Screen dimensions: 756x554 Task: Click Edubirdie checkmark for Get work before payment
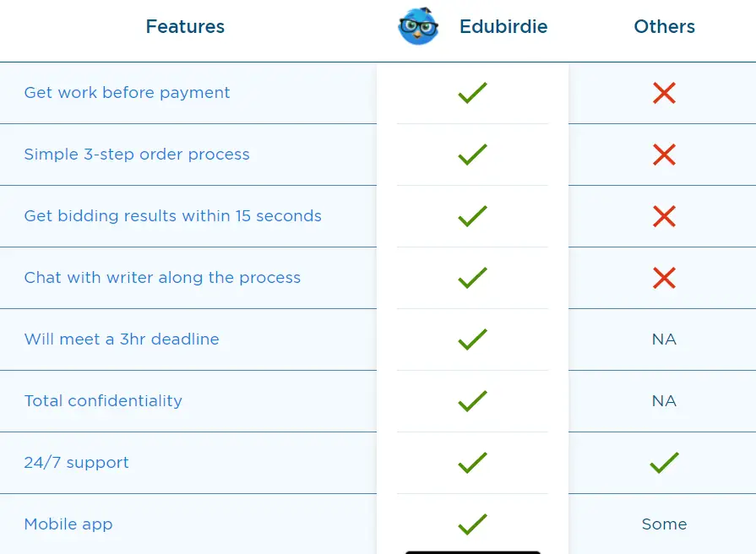(472, 93)
